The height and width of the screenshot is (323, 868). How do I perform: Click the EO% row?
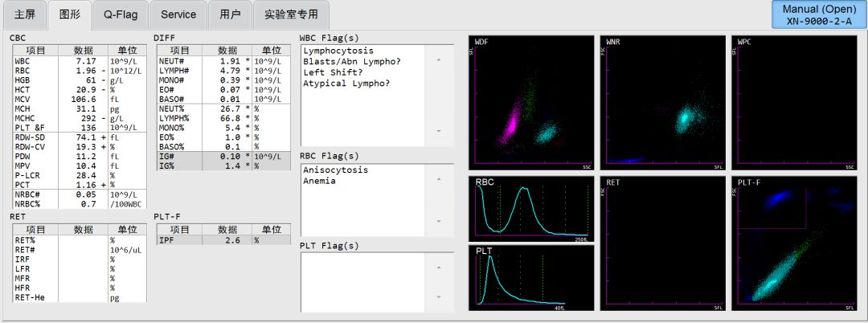coord(223,137)
